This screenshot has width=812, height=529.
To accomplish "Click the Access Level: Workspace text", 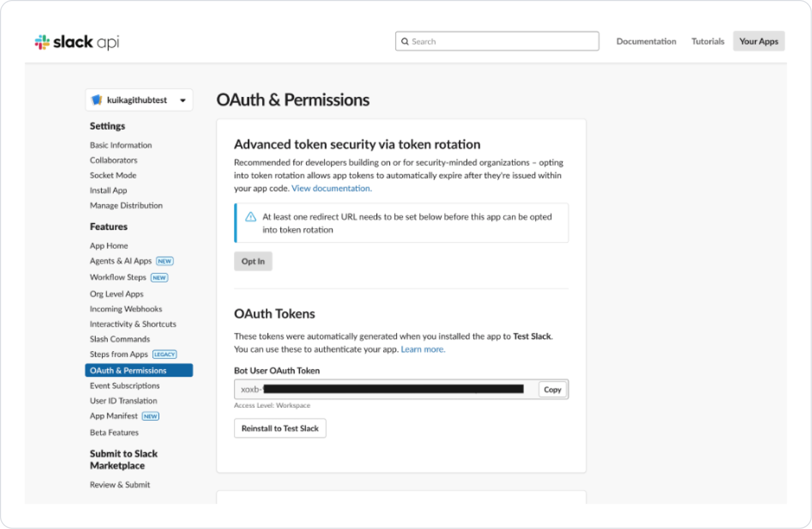I will [x=272, y=406].
